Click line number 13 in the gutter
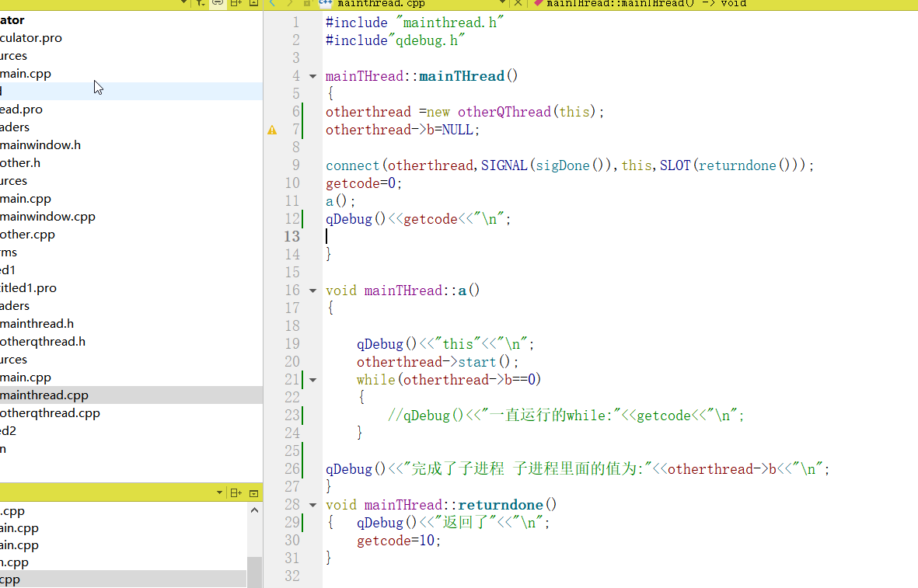The width and height of the screenshot is (918, 588). 292,236
